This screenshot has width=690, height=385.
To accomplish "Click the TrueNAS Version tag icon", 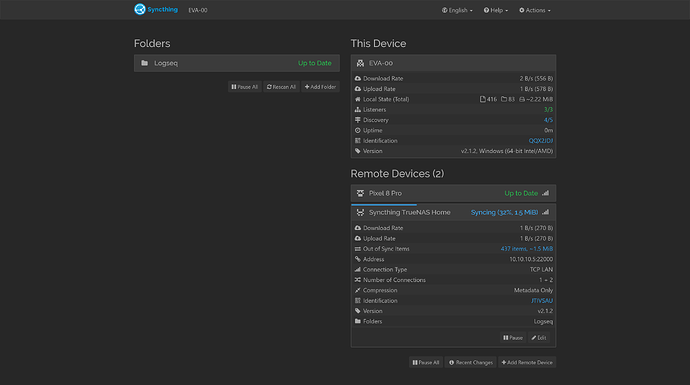I will click(x=358, y=311).
